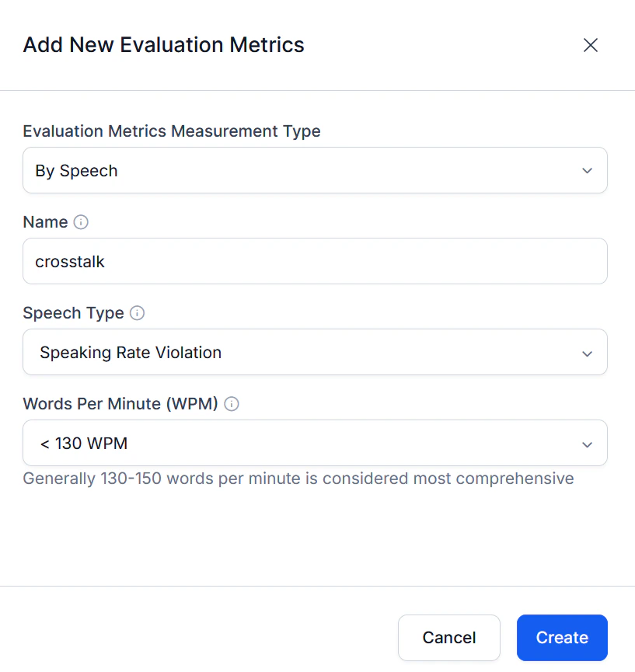Click the Add New Evaluation Metrics title

coord(163,44)
